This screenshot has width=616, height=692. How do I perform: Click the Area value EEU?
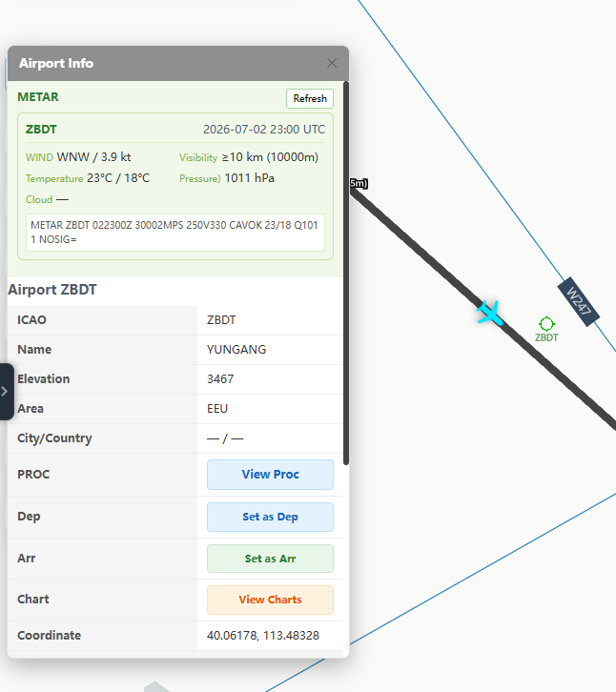217,409
